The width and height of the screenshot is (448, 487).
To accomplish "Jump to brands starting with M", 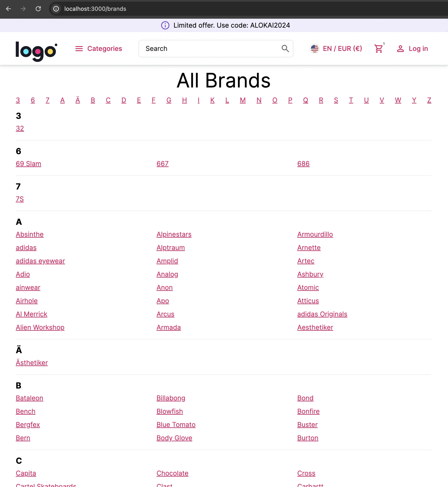I will point(243,100).
